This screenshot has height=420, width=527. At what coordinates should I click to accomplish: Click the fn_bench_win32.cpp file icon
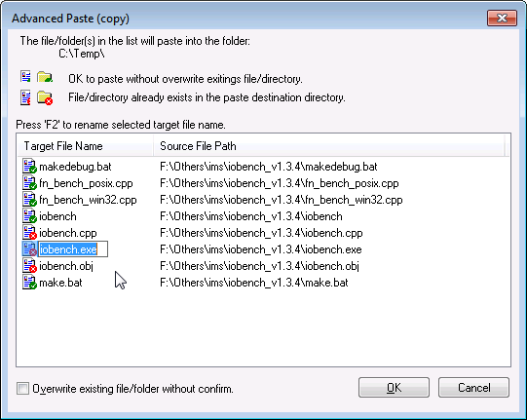point(29,199)
